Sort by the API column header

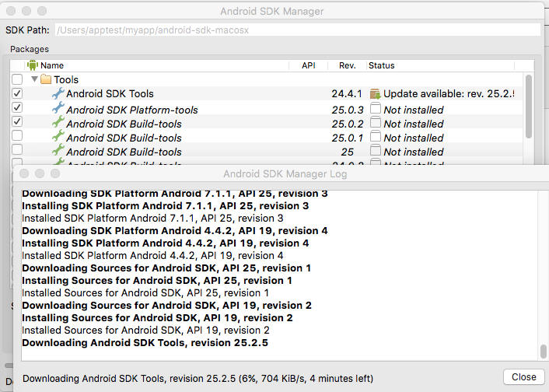[x=309, y=65]
